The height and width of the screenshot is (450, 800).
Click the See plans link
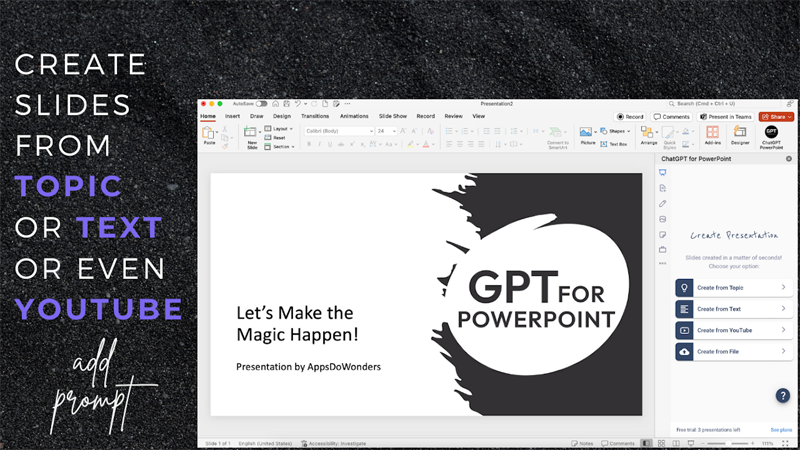tap(781, 429)
